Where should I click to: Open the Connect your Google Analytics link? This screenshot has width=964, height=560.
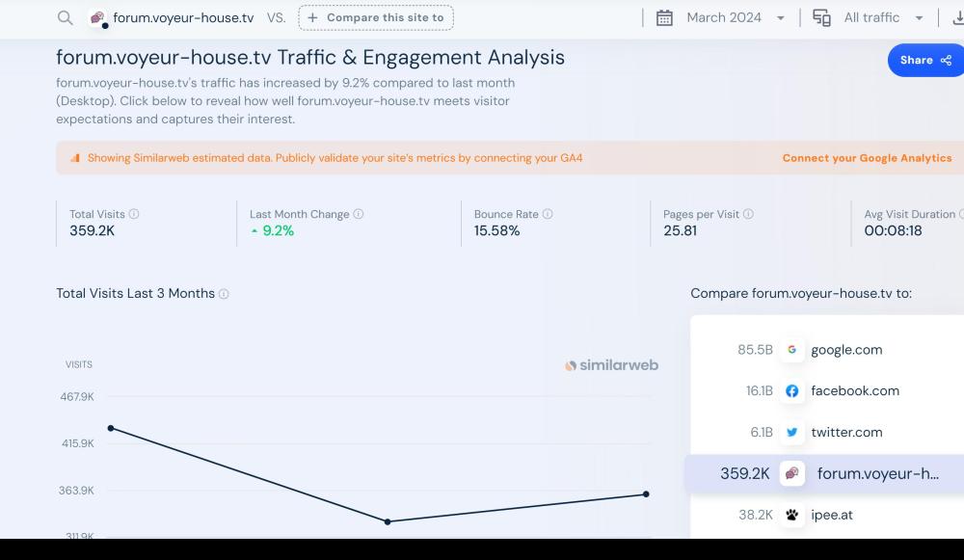[x=867, y=158]
